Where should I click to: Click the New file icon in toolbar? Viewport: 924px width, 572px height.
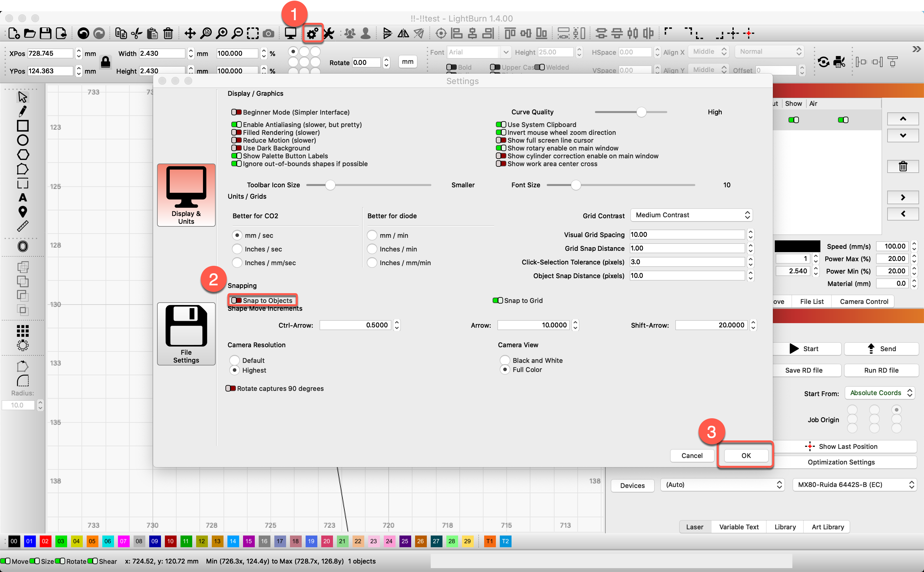[x=14, y=33]
